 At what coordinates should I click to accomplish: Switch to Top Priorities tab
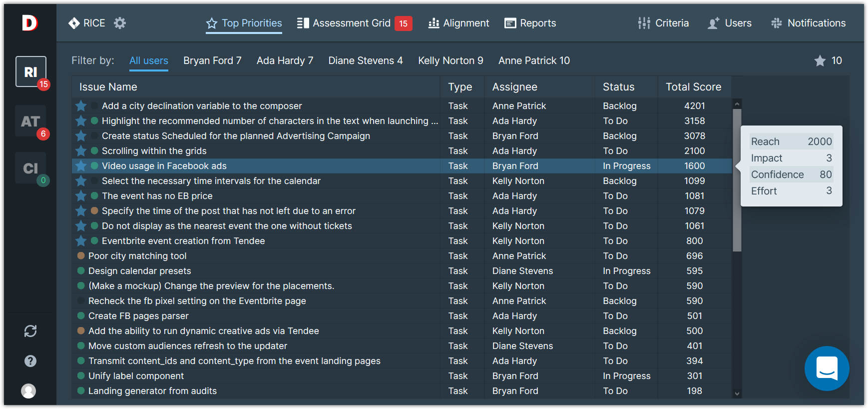(x=244, y=23)
